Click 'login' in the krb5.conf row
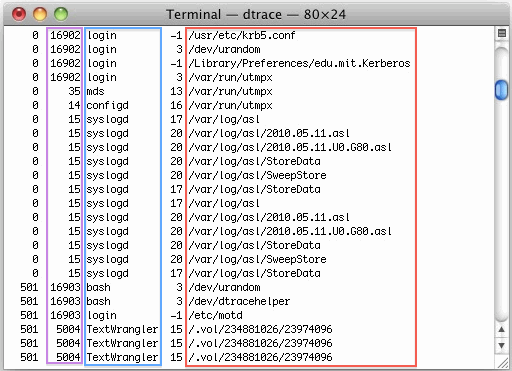The width and height of the screenshot is (512, 371). (x=102, y=35)
